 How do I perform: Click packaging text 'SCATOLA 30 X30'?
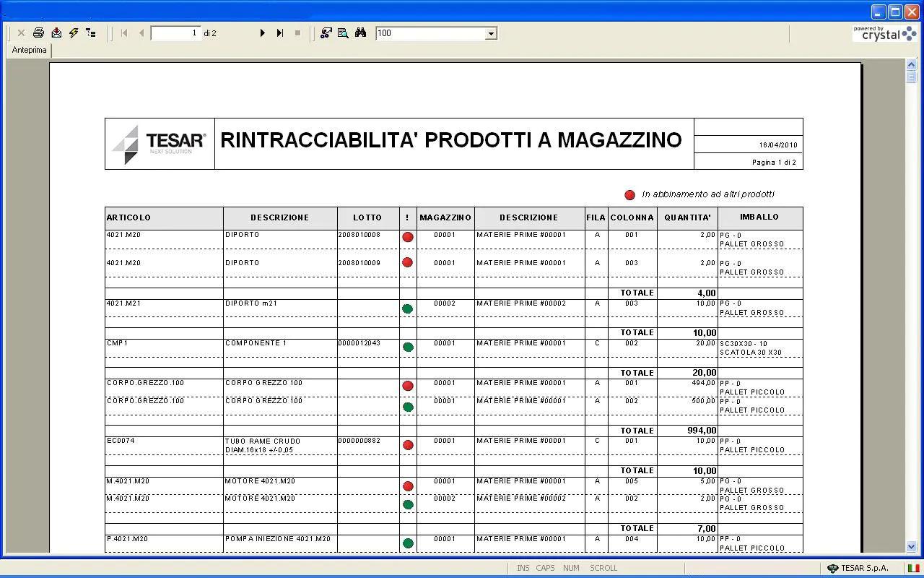751,353
